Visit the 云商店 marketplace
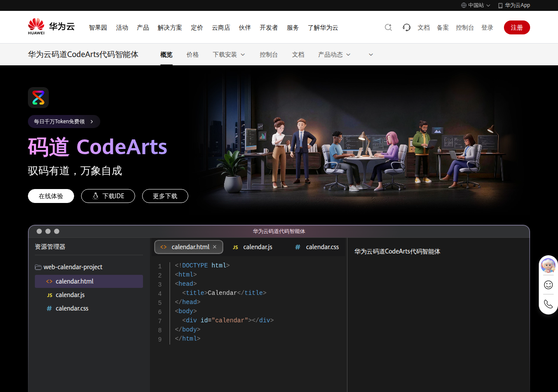The image size is (558, 392). click(x=221, y=27)
